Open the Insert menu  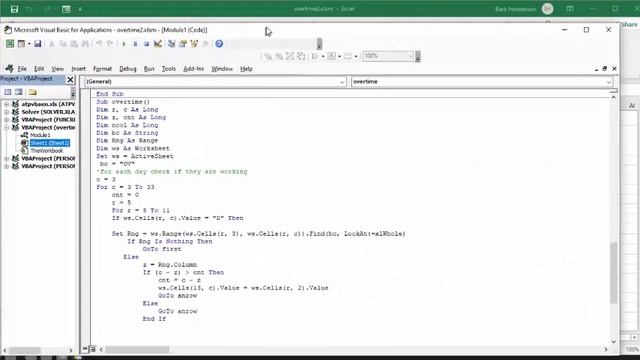pos(78,69)
